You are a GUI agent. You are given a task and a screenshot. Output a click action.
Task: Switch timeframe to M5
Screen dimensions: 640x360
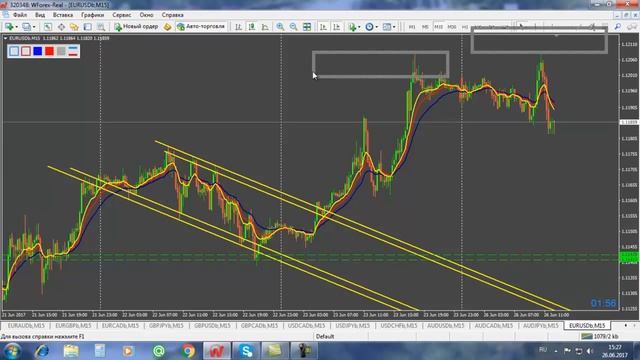(x=425, y=27)
